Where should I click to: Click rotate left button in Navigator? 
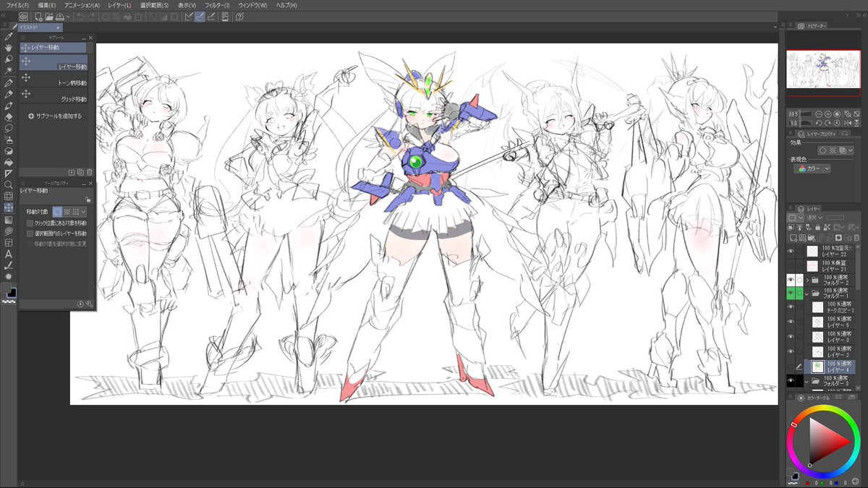[818, 123]
